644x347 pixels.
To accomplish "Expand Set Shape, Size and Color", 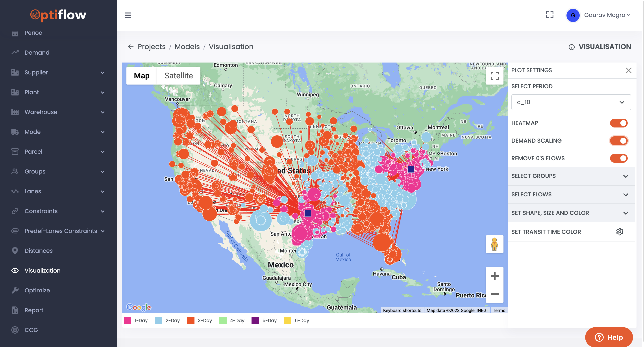I will pyautogui.click(x=571, y=213).
